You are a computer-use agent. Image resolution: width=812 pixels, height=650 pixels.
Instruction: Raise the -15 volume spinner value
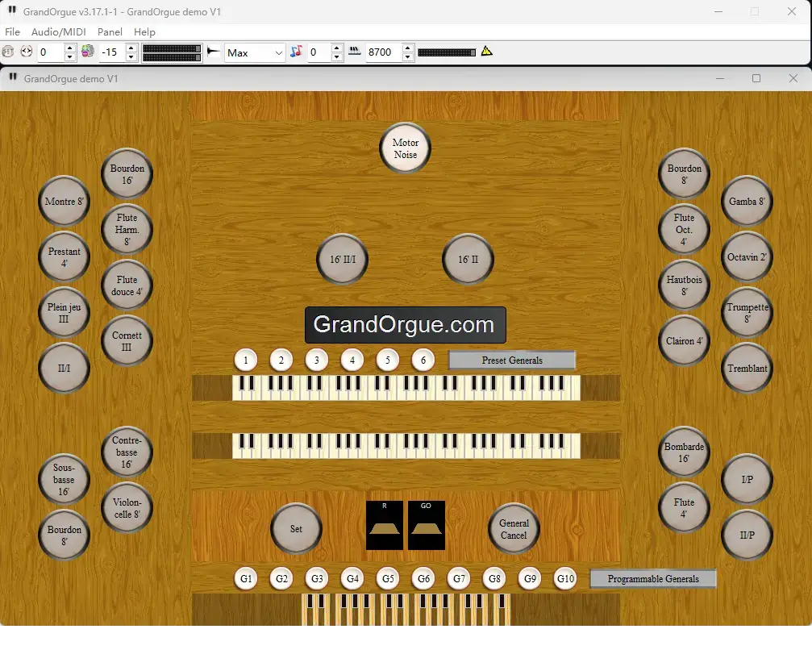(x=131, y=48)
